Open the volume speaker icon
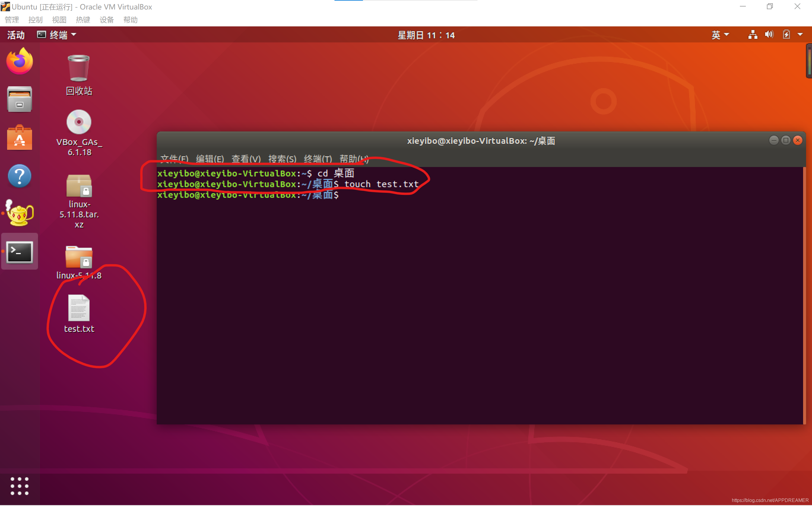This screenshot has width=812, height=506. [x=769, y=35]
